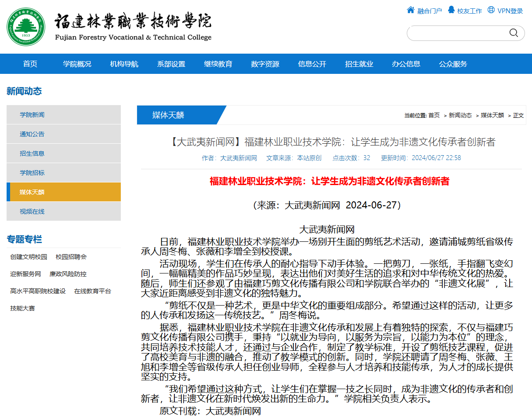Select 学院新闻 in the sidebar

[x=32, y=115]
